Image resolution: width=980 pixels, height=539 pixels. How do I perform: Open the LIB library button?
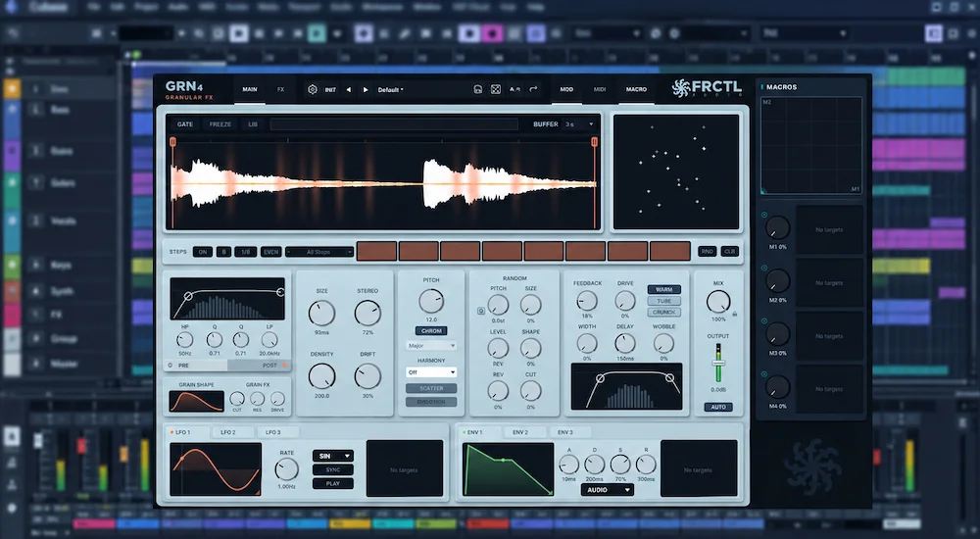coord(253,124)
